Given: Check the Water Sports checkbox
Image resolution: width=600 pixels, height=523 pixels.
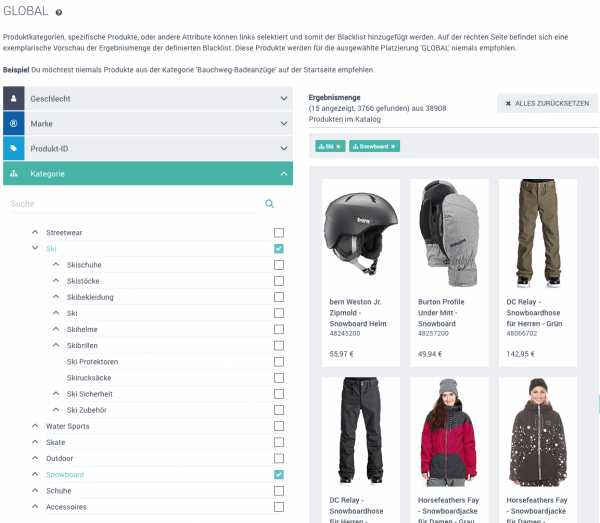Looking at the screenshot, I should (x=279, y=426).
